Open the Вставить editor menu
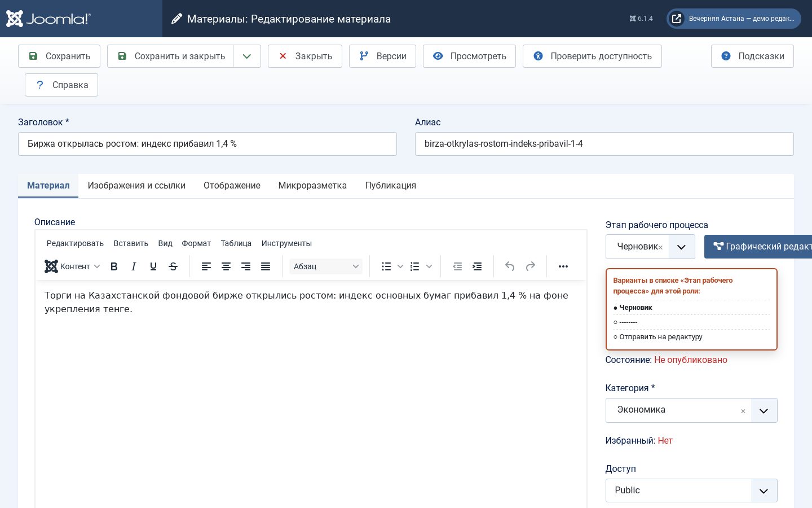This screenshot has width=812, height=508. click(131, 243)
